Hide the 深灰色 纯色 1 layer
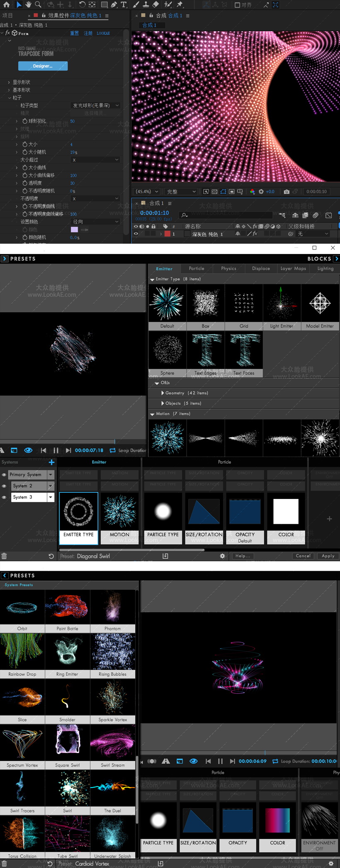The width and height of the screenshot is (340, 868). (x=136, y=234)
